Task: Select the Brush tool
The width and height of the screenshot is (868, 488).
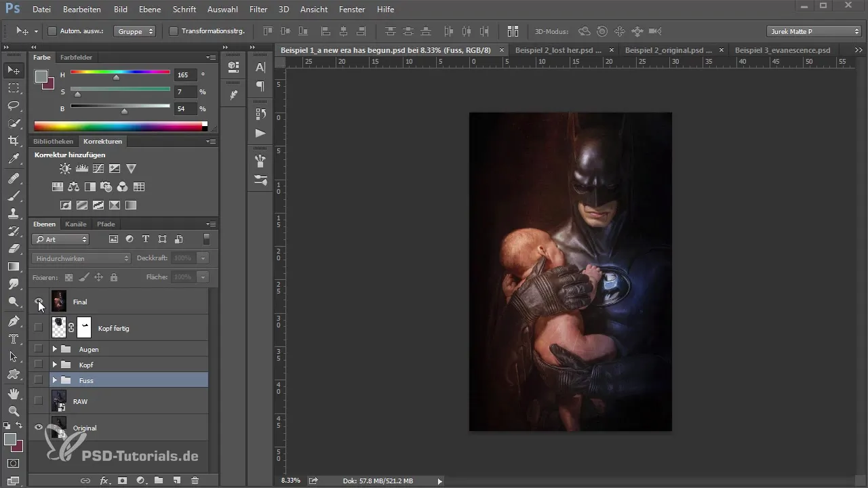Action: click(14, 196)
